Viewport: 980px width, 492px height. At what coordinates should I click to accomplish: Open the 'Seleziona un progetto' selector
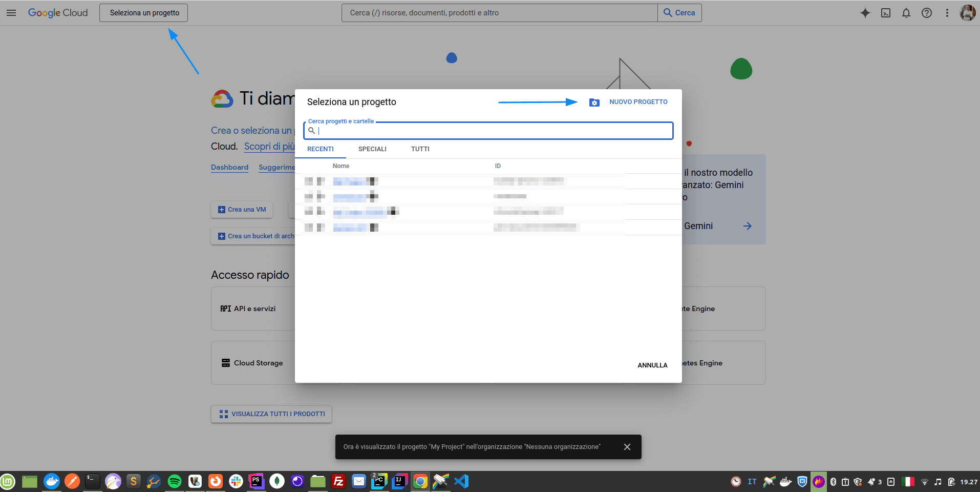143,12
